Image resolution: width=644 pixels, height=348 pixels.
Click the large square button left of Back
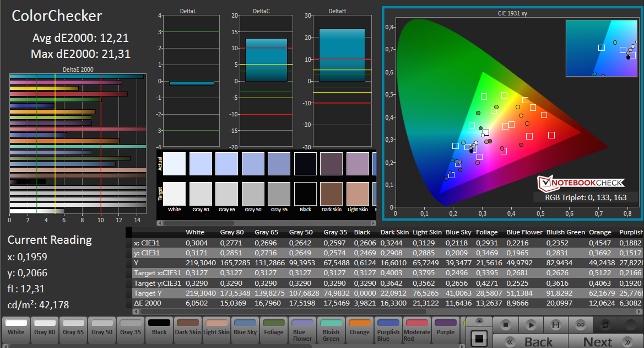coord(479,338)
